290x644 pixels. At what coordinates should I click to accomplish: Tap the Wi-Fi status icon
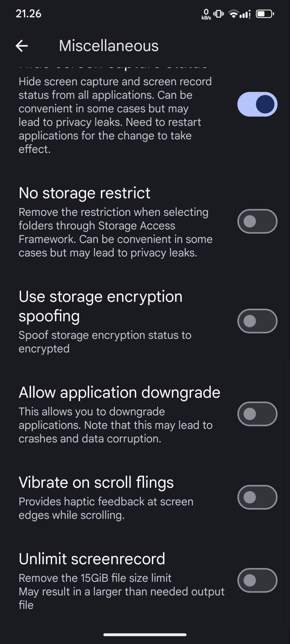233,14
